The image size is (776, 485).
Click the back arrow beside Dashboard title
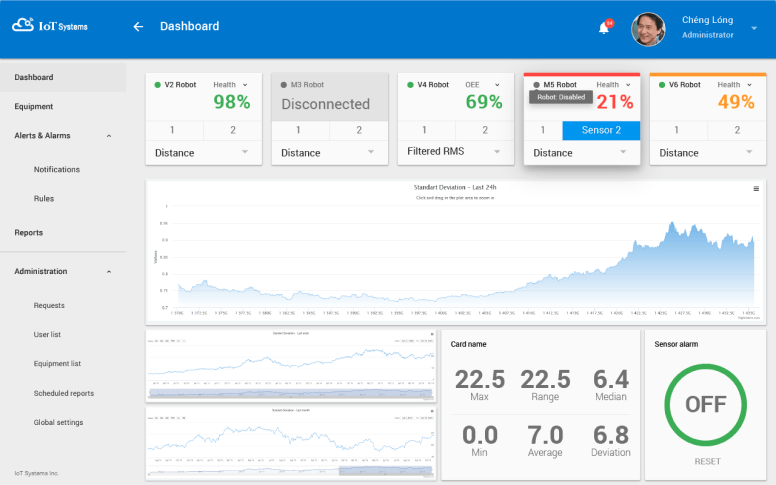[138, 27]
